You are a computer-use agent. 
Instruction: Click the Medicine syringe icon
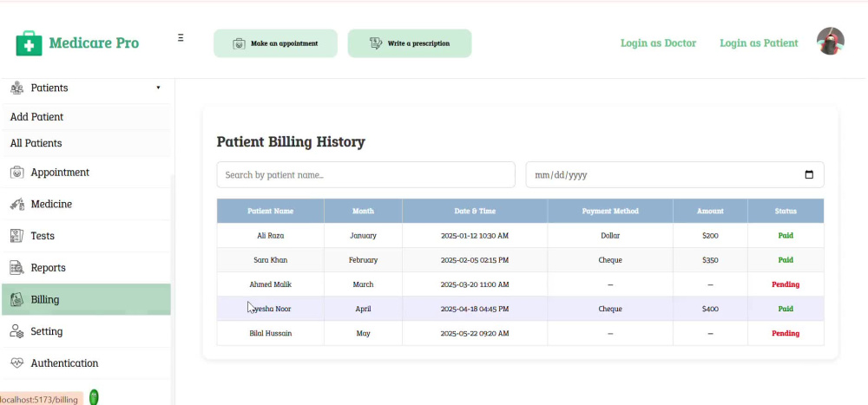coord(17,204)
